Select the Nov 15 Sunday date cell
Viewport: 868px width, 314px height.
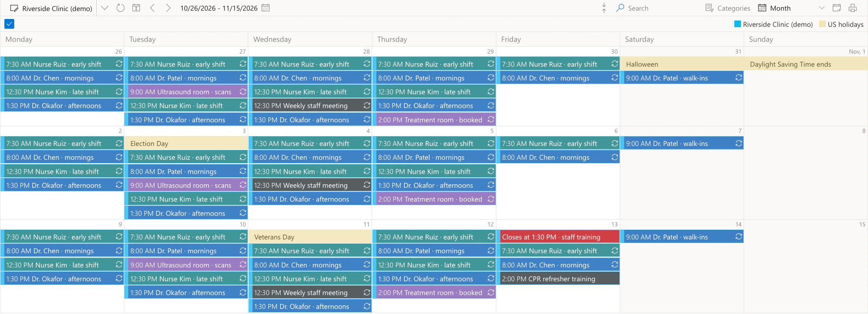(x=806, y=266)
